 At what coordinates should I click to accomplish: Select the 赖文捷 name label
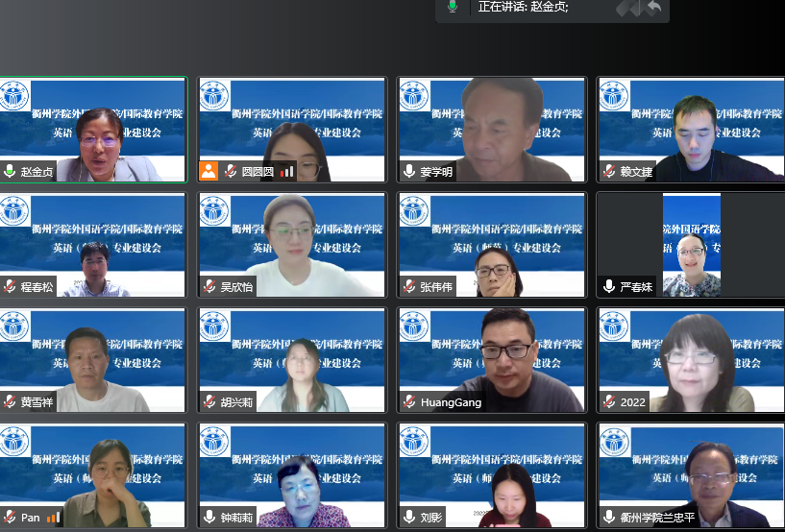point(636,172)
